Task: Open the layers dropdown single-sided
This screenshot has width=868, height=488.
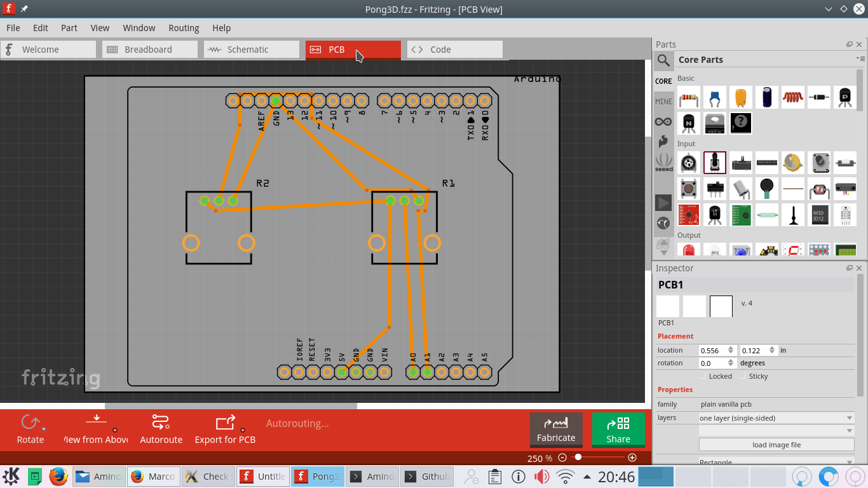Action: [x=776, y=418]
